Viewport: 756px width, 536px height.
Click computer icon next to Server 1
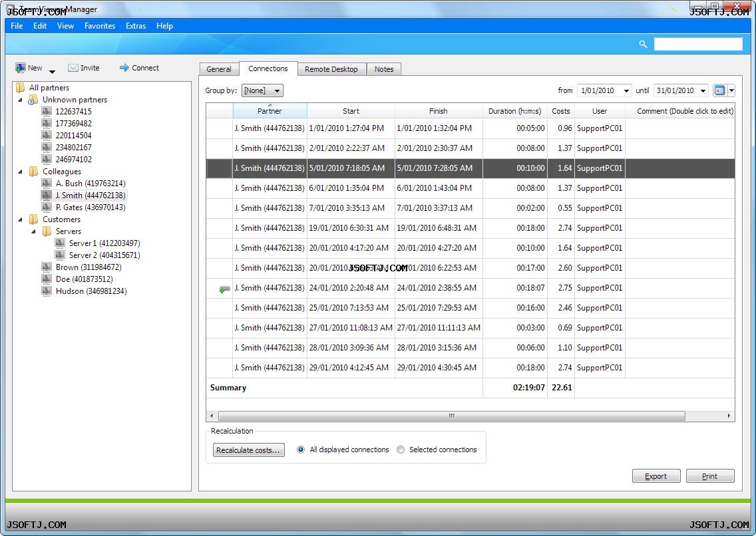tap(60, 243)
